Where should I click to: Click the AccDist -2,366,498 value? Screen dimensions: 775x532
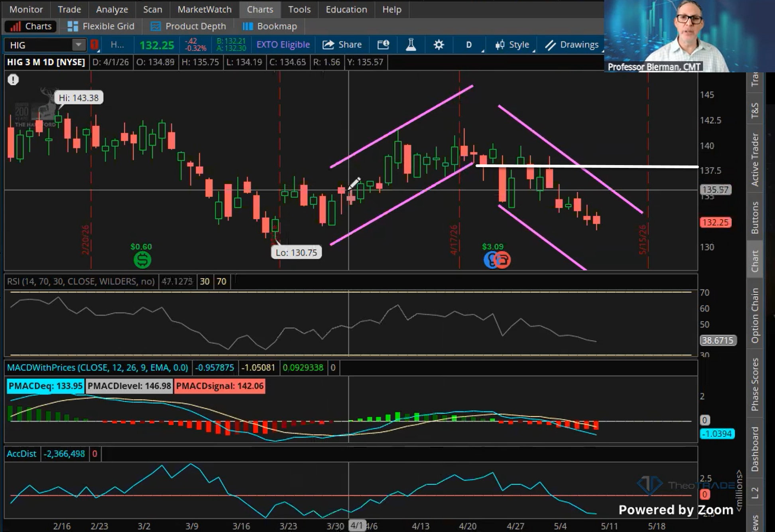65,454
